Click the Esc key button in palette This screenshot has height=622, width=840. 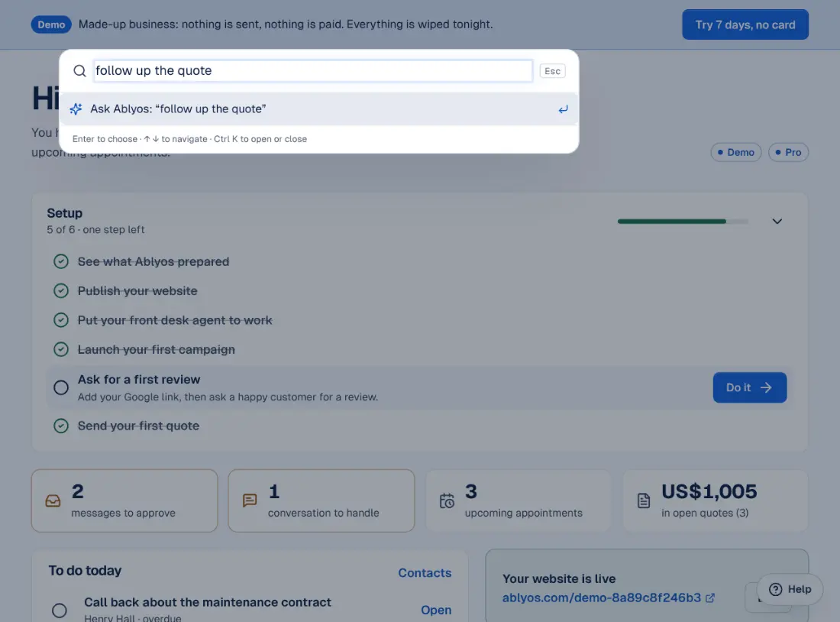[552, 71]
